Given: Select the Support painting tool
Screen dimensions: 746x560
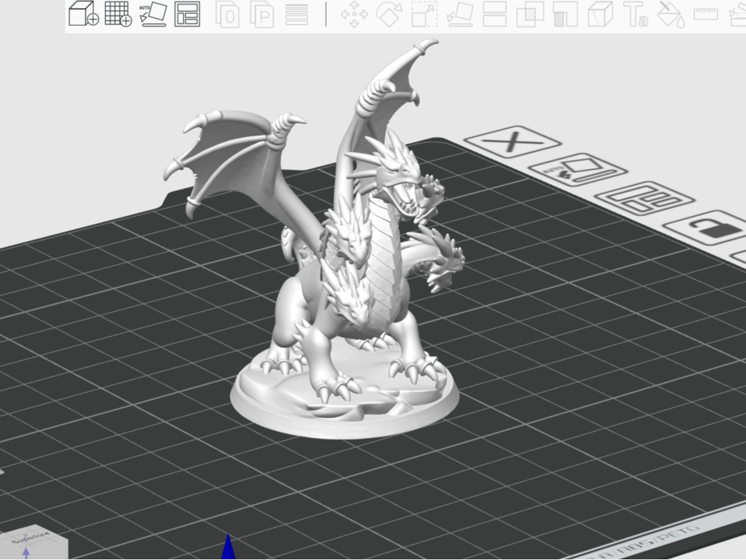Looking at the screenshot, I should coord(565,15).
